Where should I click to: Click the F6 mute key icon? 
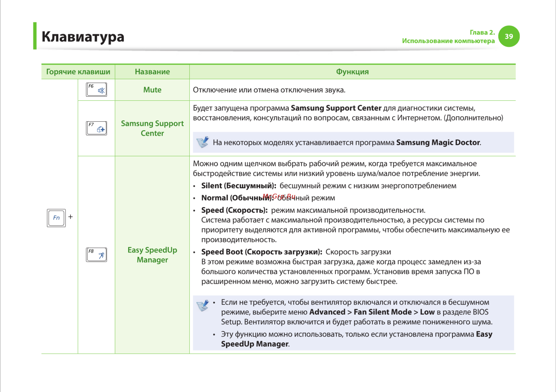pyautogui.click(x=96, y=90)
